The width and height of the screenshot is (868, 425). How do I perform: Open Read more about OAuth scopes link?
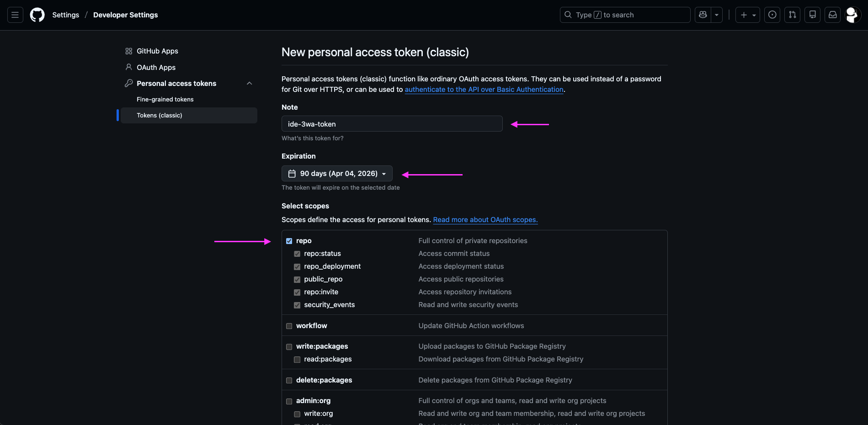[x=485, y=220]
